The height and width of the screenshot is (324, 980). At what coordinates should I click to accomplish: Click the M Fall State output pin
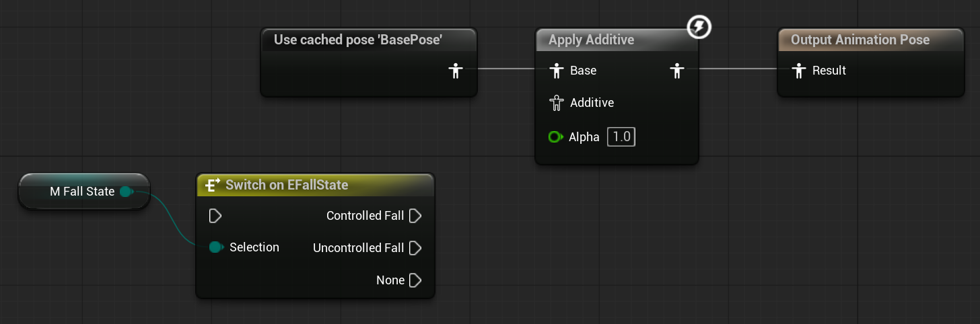[x=126, y=192]
